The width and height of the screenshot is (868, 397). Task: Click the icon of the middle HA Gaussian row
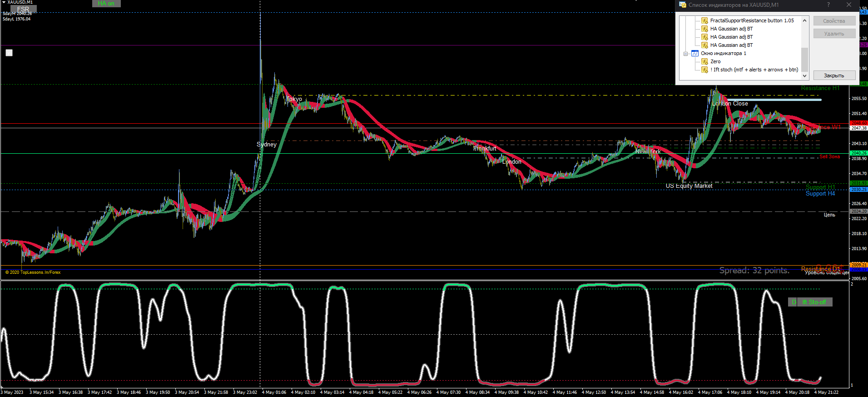[704, 37]
